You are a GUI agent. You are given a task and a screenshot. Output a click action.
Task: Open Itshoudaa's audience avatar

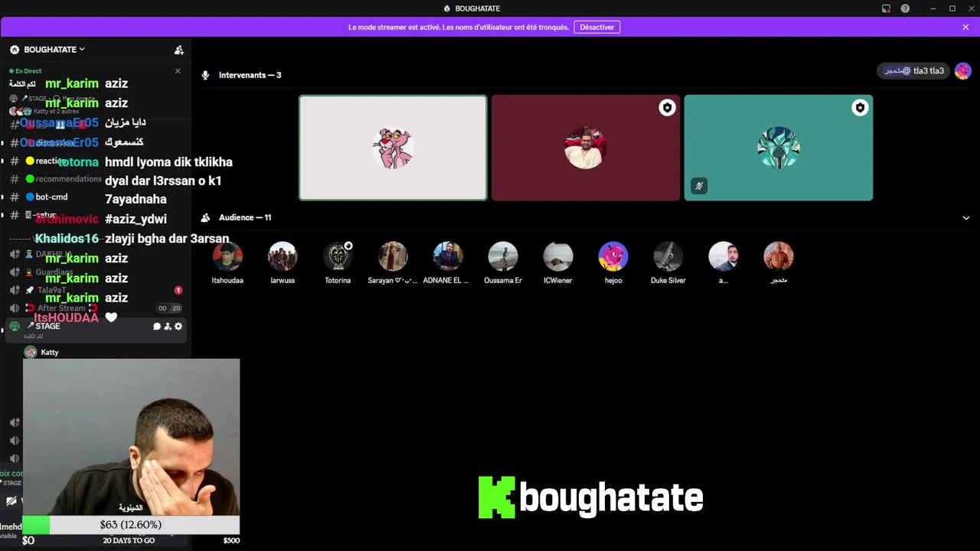point(227,257)
